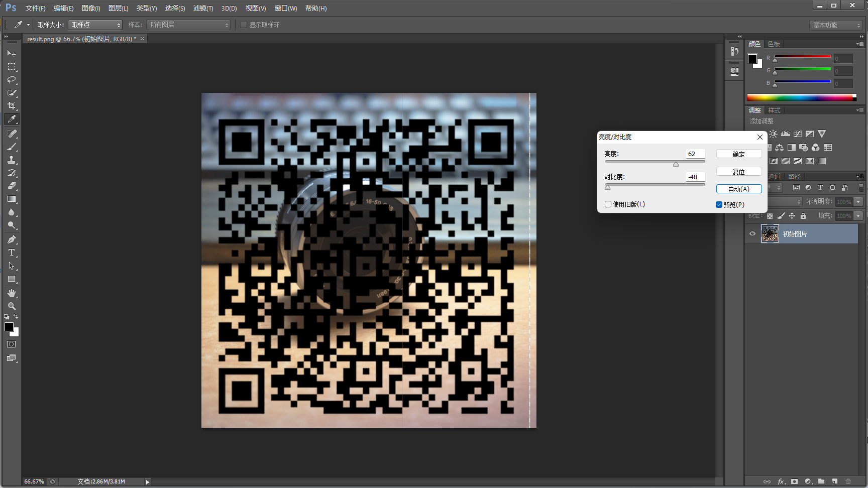
Task: Add a Curves adjustment from the Adjustments panel
Action: click(x=798, y=134)
